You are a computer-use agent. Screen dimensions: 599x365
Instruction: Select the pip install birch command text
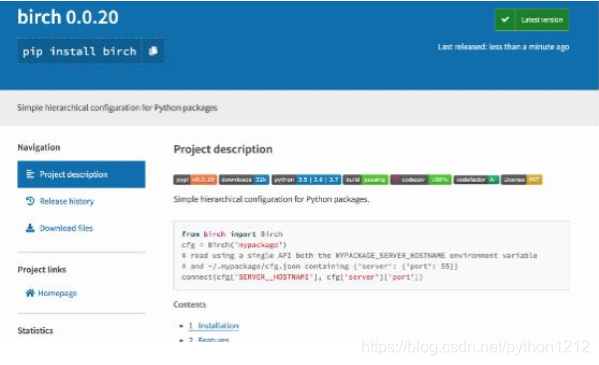tap(79, 51)
